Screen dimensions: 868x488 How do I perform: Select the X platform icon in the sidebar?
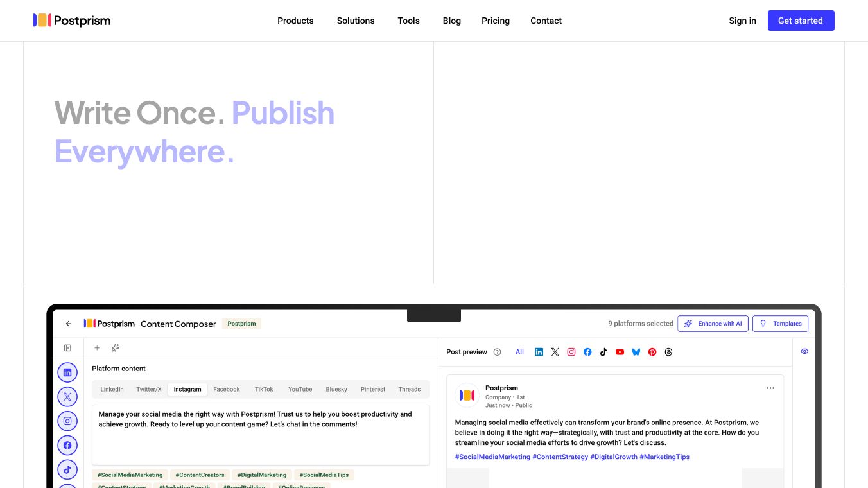click(x=67, y=397)
